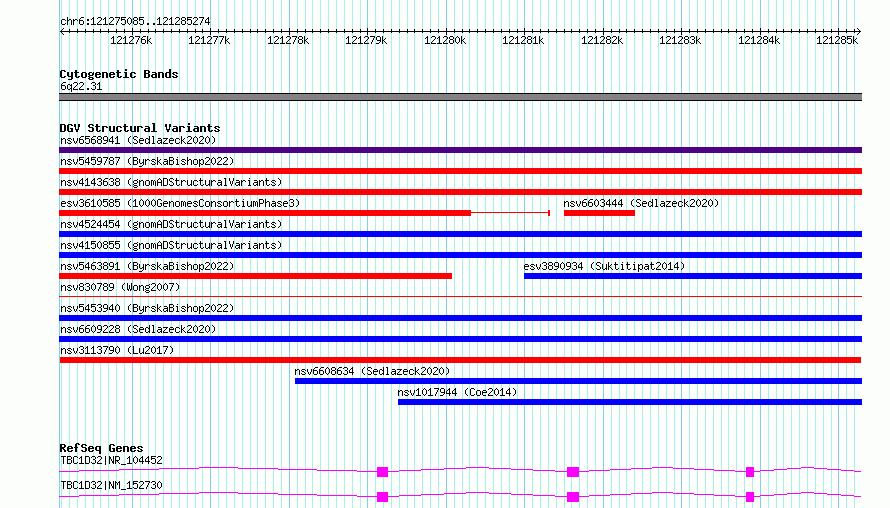Screen dimensions: 890x508
Task: Open nsv4150855 (gnomADStructuralVariants) label
Action: [x=171, y=245]
